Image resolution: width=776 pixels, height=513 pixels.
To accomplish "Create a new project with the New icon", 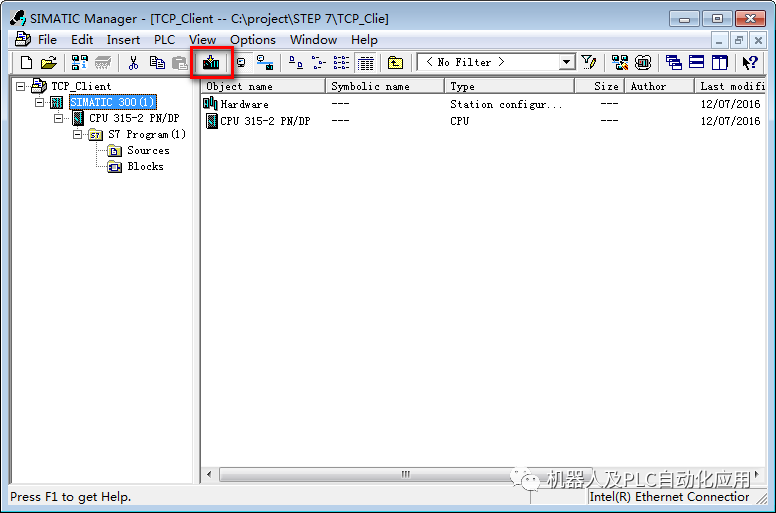I will [x=26, y=62].
